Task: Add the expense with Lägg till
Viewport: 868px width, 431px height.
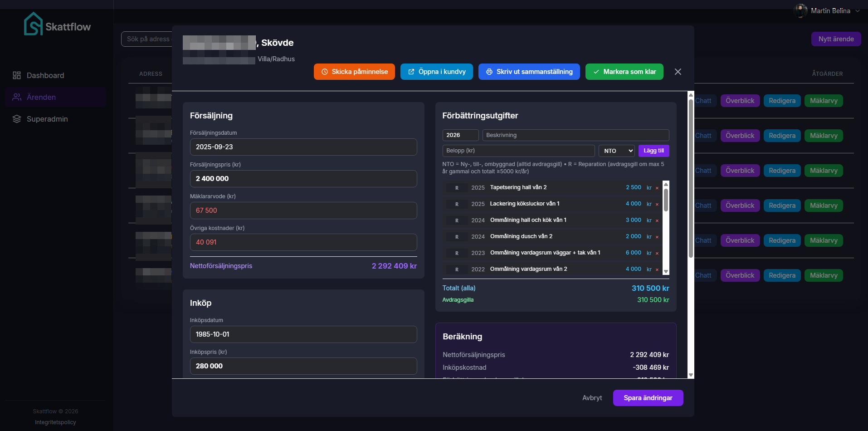Action: (x=653, y=151)
